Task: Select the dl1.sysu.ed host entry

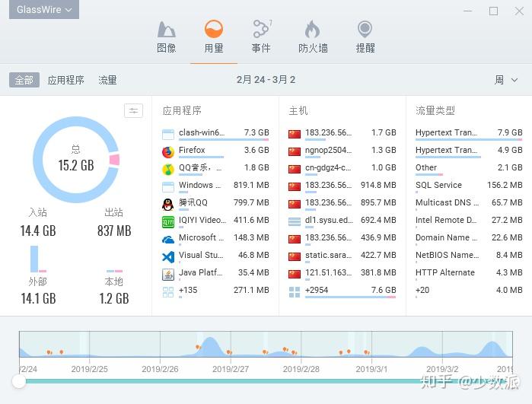Action: [x=329, y=220]
